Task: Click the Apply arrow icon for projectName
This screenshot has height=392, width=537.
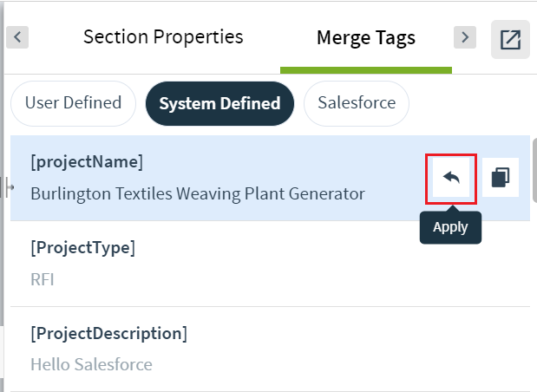Action: [451, 177]
